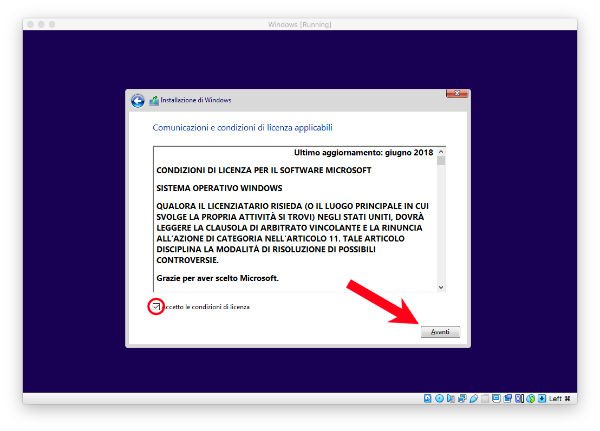Screen dimensions: 600x431
Task: Open the network adapters status icon
Action: pos(462,398)
